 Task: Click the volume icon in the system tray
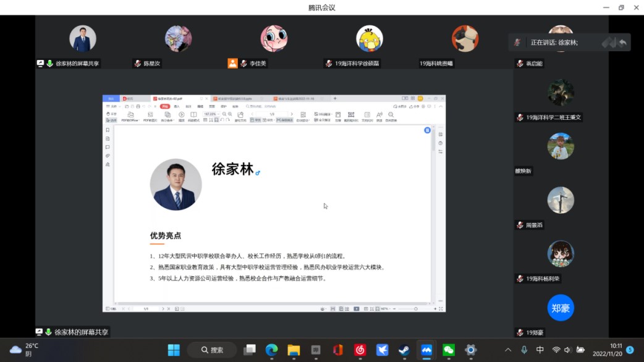[567, 350]
